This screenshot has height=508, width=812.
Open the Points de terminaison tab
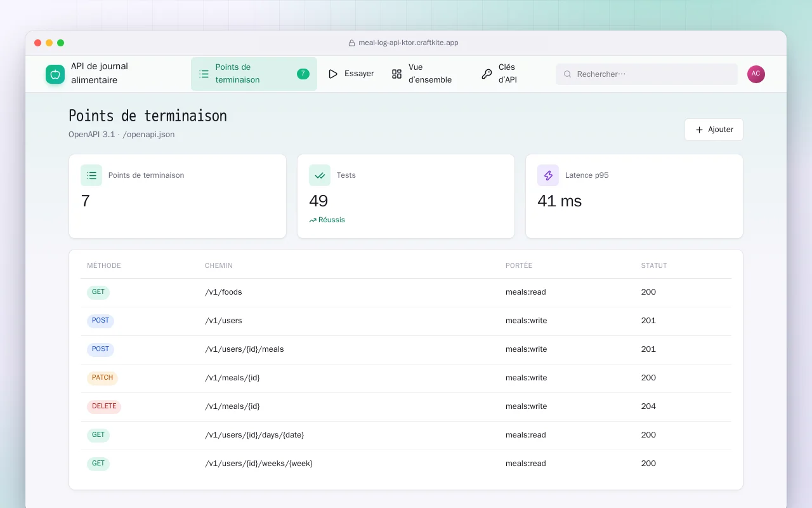[x=254, y=74]
